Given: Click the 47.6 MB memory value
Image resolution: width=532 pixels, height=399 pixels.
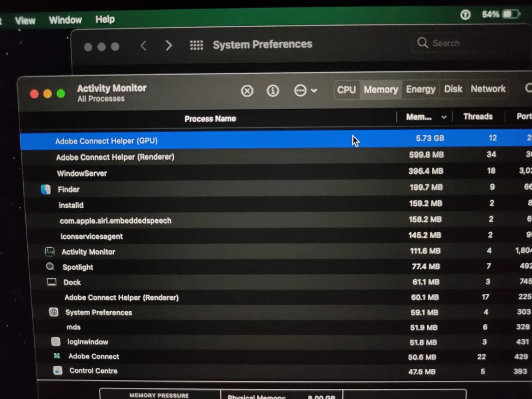Looking at the screenshot, I should (x=422, y=372).
